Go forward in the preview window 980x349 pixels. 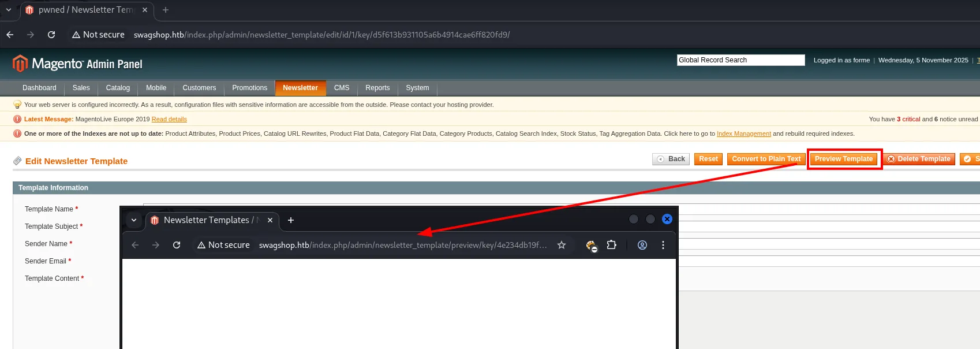click(x=156, y=245)
